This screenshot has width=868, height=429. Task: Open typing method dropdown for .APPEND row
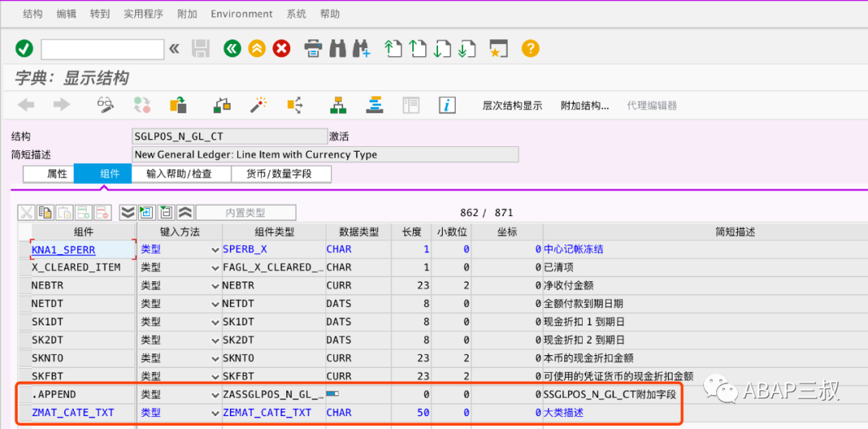click(215, 394)
